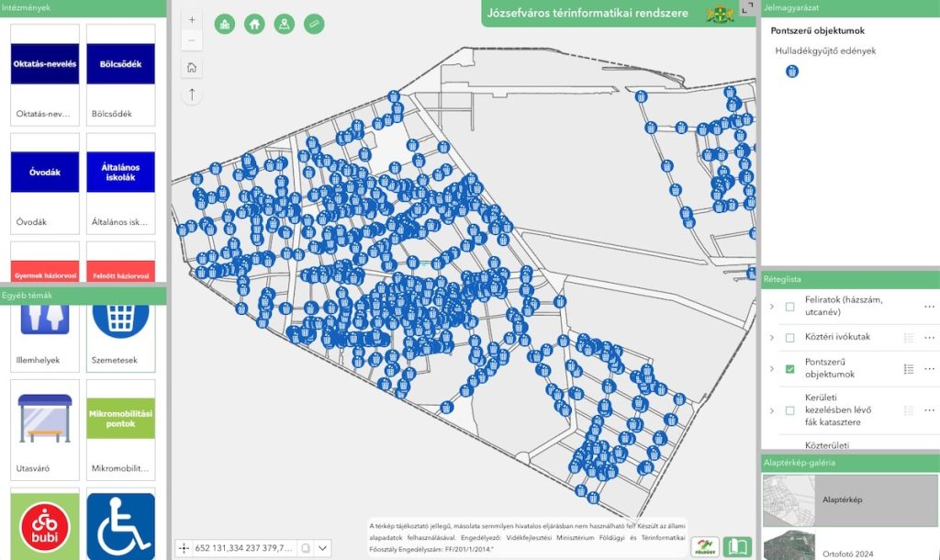Show legend for Kerületi fák katasztere layer

[x=909, y=410]
